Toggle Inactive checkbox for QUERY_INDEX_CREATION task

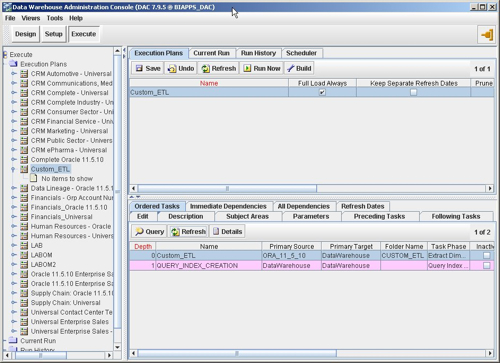(x=487, y=266)
